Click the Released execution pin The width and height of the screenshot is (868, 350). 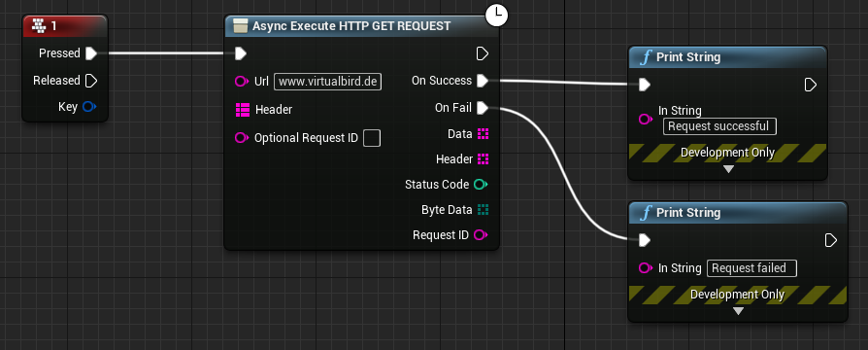pos(91,81)
